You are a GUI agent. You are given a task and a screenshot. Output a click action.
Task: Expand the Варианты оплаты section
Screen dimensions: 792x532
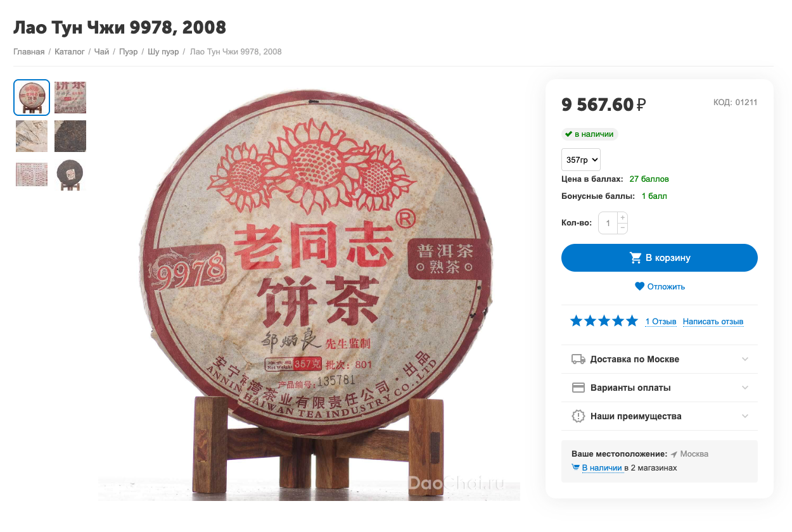(660, 388)
